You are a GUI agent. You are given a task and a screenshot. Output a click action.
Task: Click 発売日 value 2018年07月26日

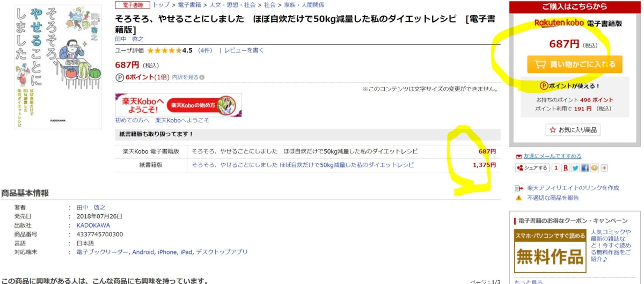coord(99,216)
